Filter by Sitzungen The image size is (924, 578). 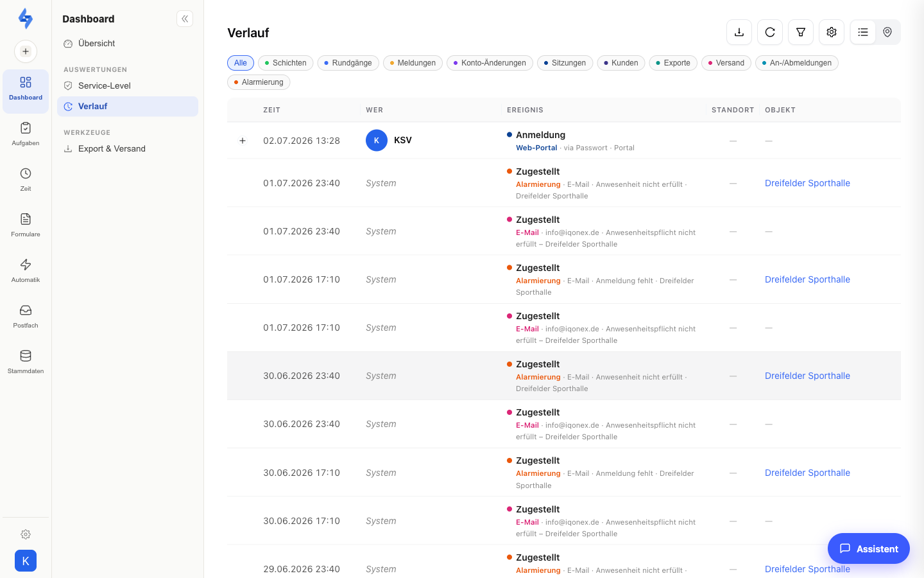[x=565, y=63]
